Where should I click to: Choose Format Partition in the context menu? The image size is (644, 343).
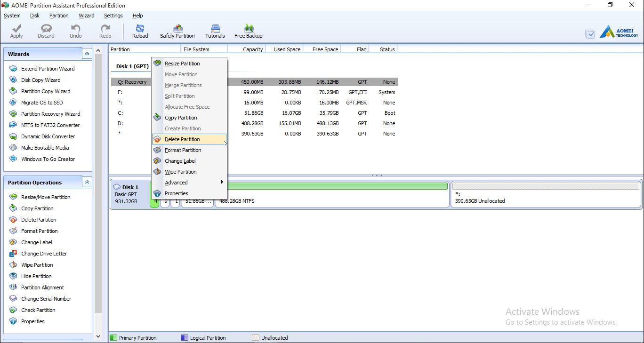pyautogui.click(x=189, y=150)
